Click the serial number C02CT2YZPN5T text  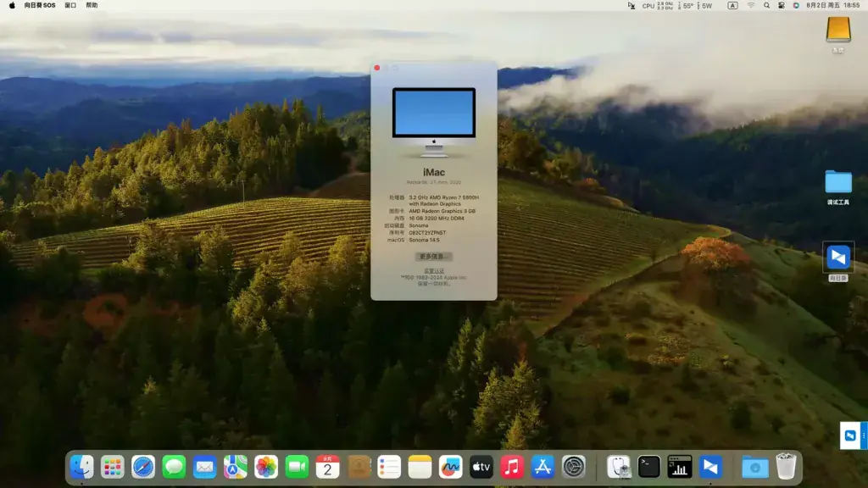[x=427, y=233]
